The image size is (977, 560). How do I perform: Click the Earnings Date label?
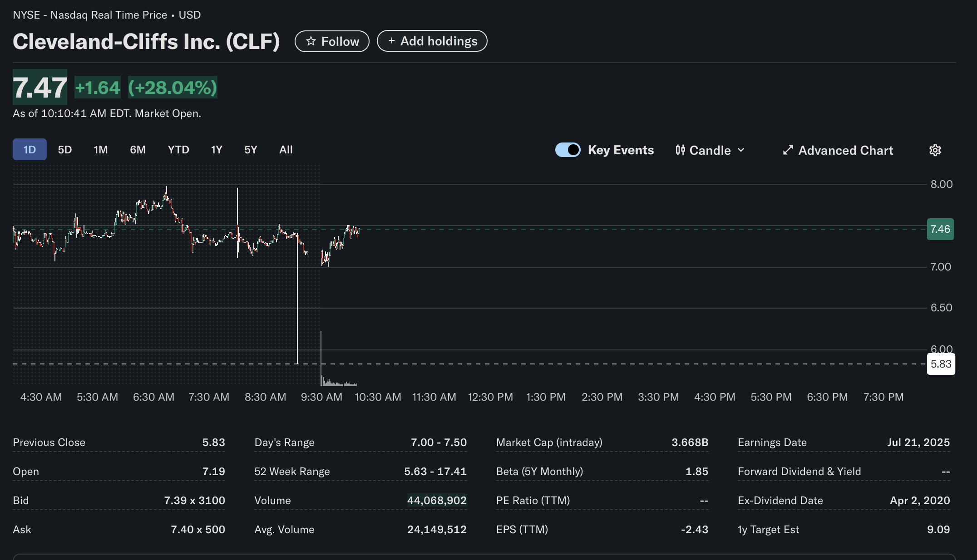pos(772,442)
